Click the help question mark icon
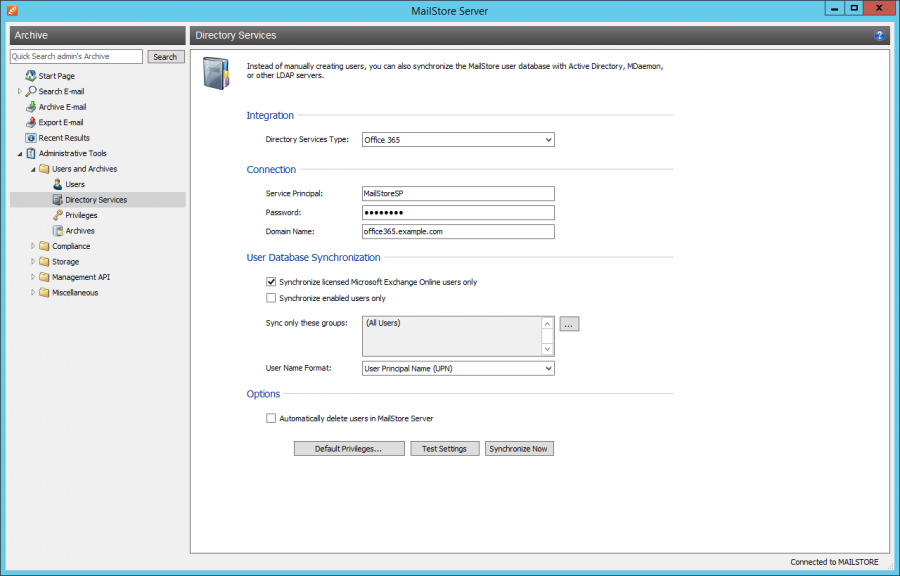 (878, 35)
